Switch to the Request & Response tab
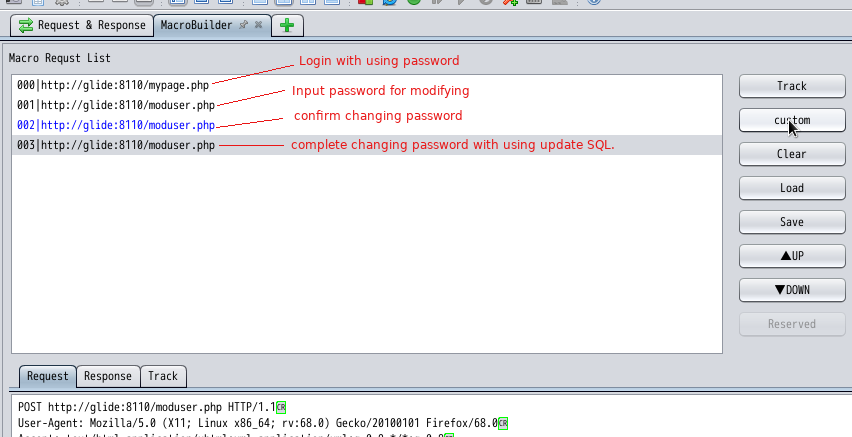The image size is (852, 437). (82, 26)
